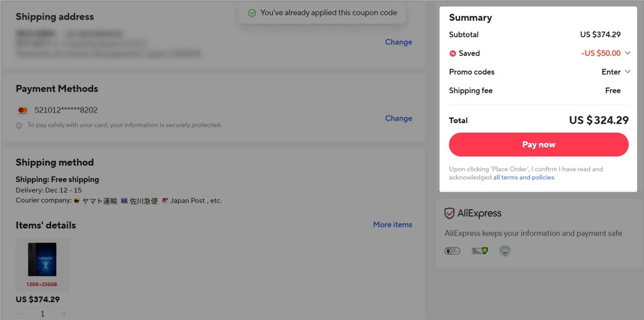
Task: Click the info icon beside card safety note
Action: click(x=19, y=125)
